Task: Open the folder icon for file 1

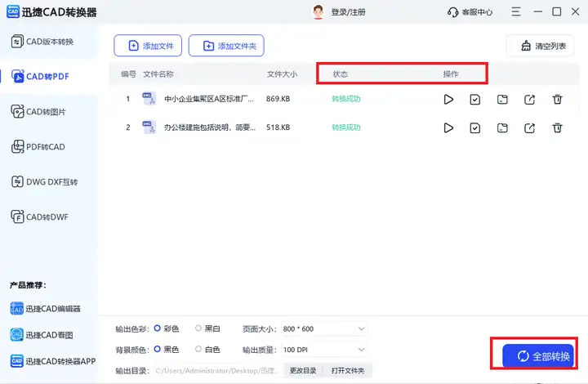Action: (x=502, y=100)
